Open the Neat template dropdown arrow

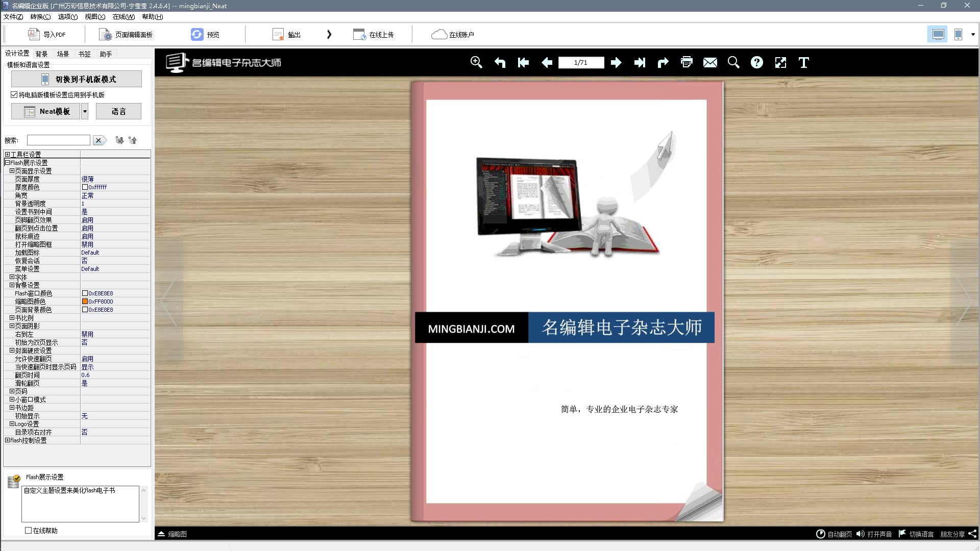click(85, 111)
